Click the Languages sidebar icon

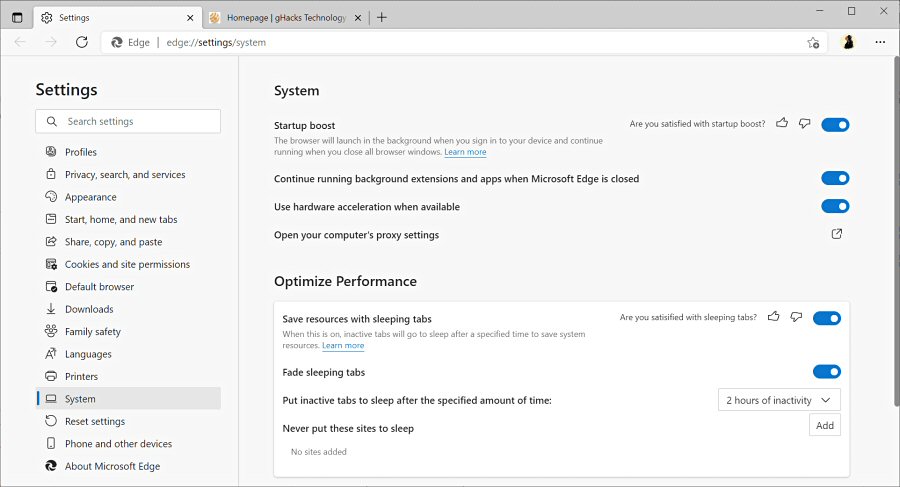pos(51,353)
